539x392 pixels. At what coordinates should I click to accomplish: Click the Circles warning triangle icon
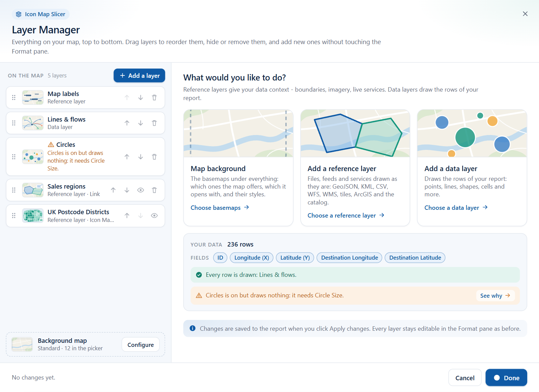(51, 145)
